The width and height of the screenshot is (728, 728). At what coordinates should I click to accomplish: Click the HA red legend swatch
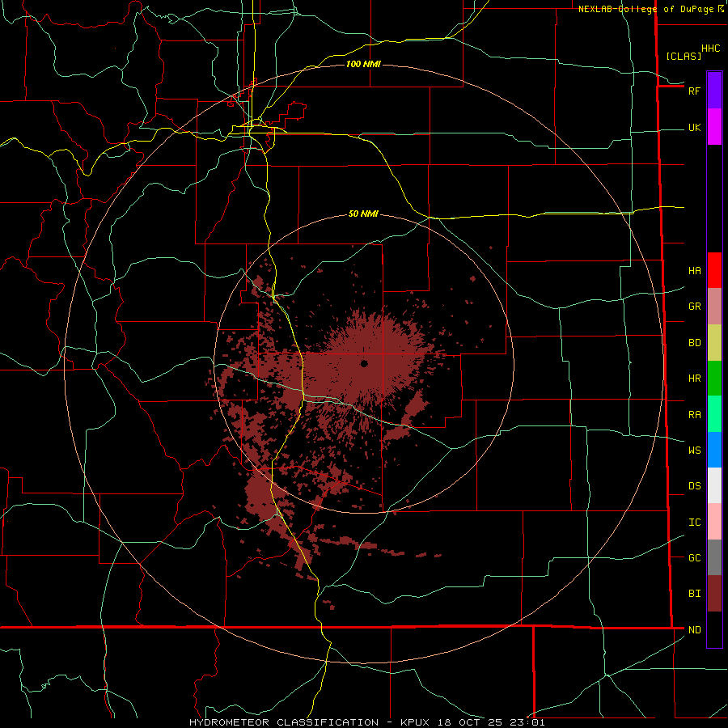point(714,270)
